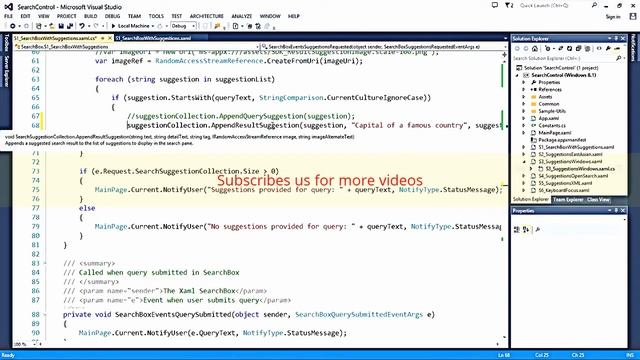The height and width of the screenshot is (360, 640).
Task: Toggle Sync with Active Document icon
Action: click(560, 49)
